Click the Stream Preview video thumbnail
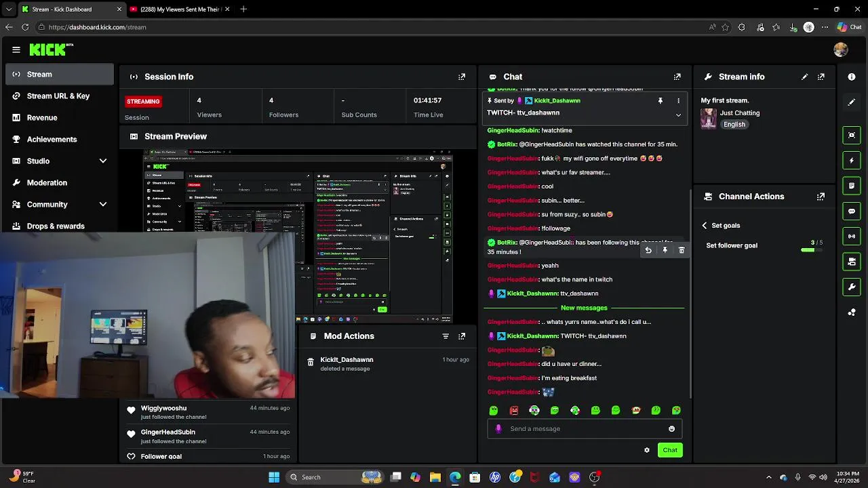This screenshot has height=488, width=868. pyautogui.click(x=298, y=237)
